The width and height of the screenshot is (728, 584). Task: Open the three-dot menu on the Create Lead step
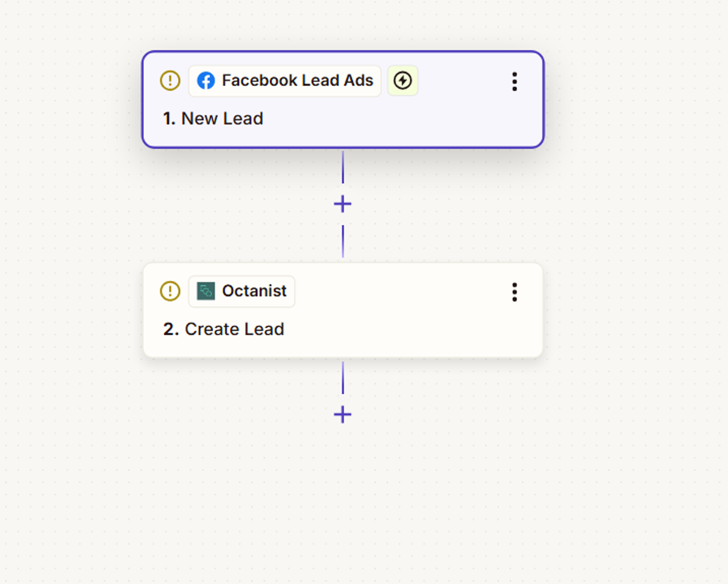point(514,292)
